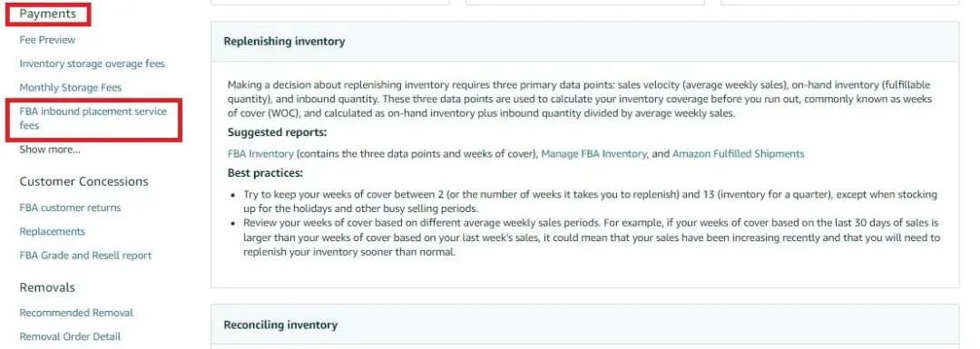Select Removal Order Detail link
The height and width of the screenshot is (349, 980).
(70, 336)
